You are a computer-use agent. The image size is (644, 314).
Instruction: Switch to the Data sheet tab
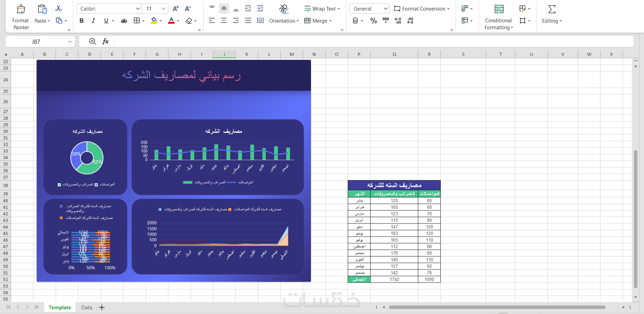pyautogui.click(x=86, y=307)
